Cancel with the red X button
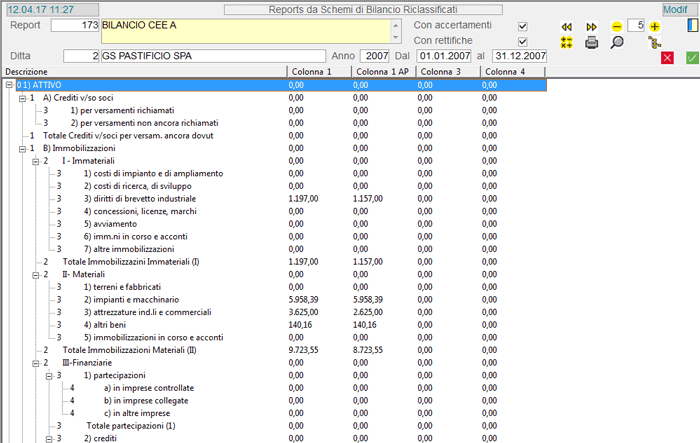This screenshot has width=700, height=443. [667, 58]
